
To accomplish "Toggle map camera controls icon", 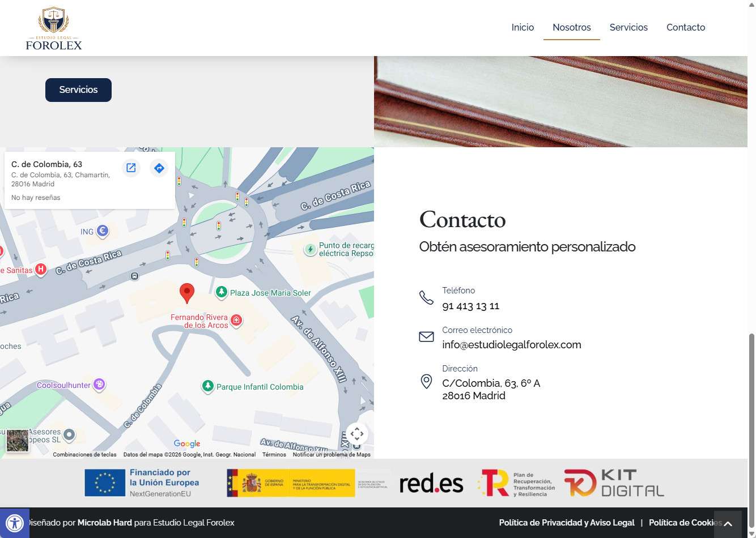I will point(356,434).
